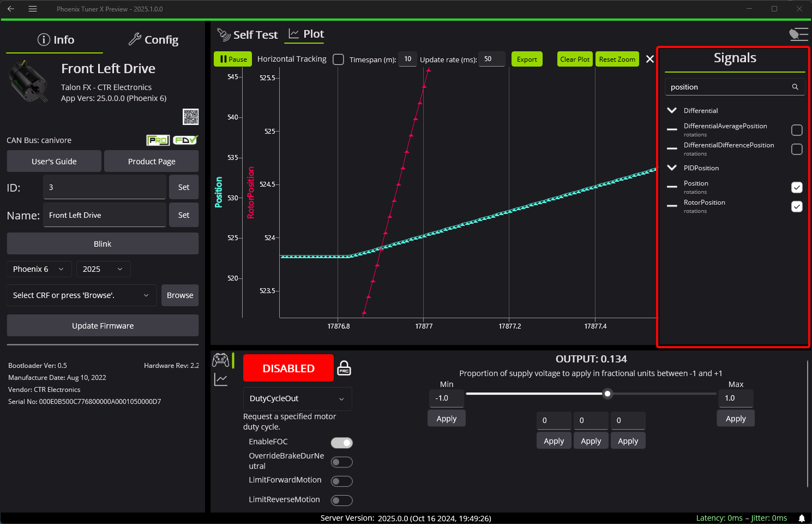Uncheck the RotorPosition signal
Viewport: 812px width, 524px height.
tap(797, 206)
